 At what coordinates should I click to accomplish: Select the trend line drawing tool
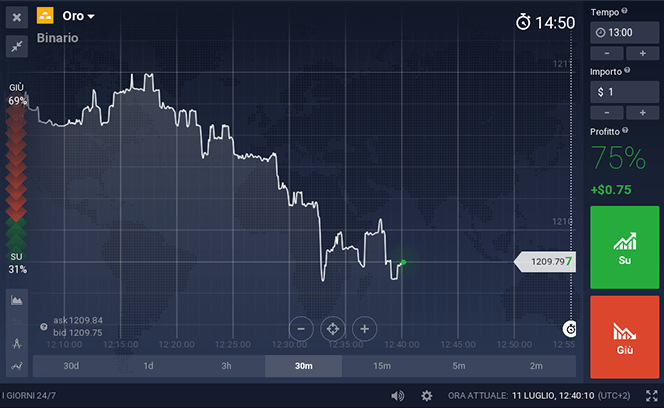pos(17,367)
